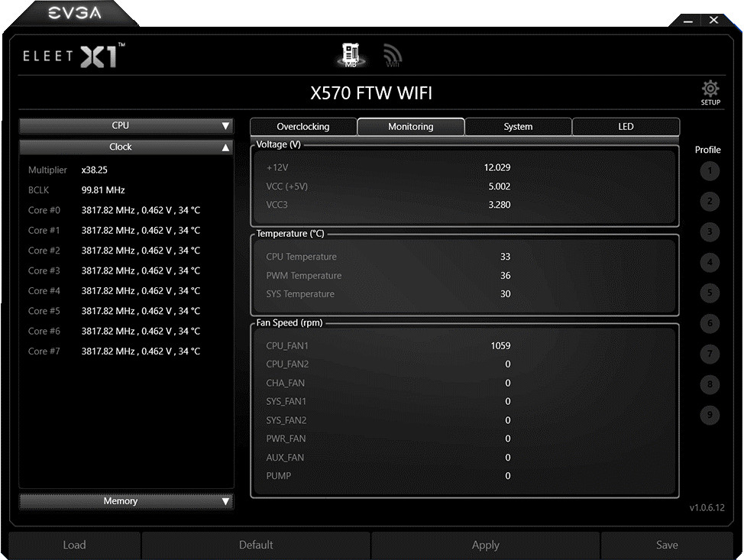Click the Load button
Viewport: 744px width, 560px height.
(x=74, y=545)
